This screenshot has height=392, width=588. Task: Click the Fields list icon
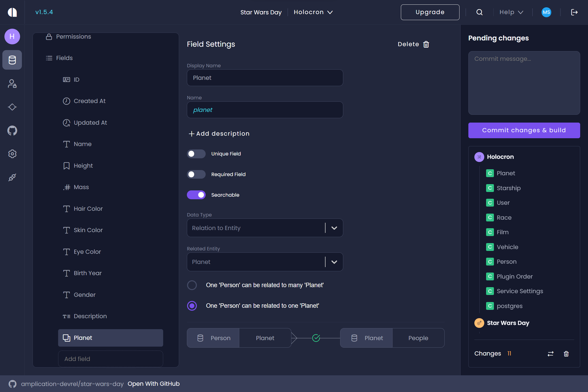tap(49, 58)
